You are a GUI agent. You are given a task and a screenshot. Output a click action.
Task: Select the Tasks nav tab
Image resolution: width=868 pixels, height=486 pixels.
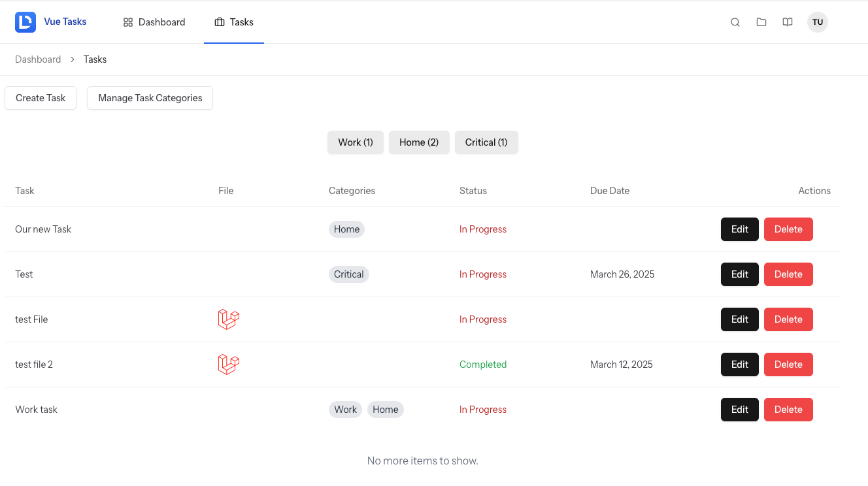[234, 22]
